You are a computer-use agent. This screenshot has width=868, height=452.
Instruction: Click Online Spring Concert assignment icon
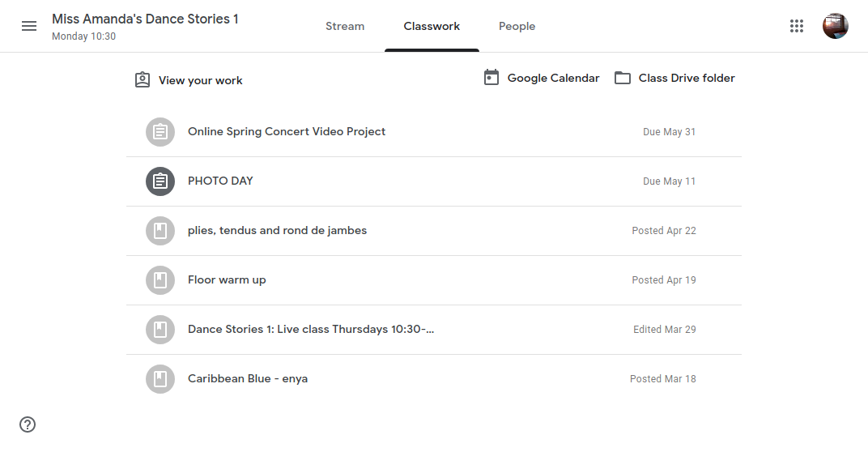click(160, 132)
